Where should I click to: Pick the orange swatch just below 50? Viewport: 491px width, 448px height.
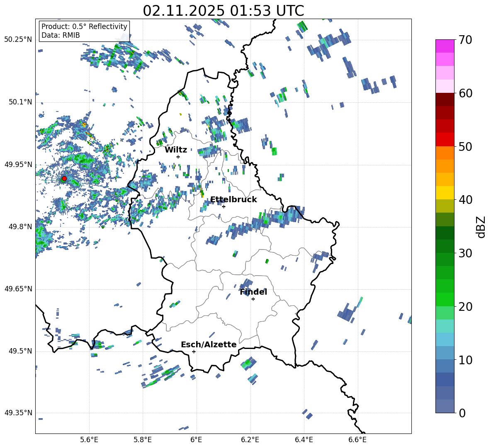click(x=445, y=153)
